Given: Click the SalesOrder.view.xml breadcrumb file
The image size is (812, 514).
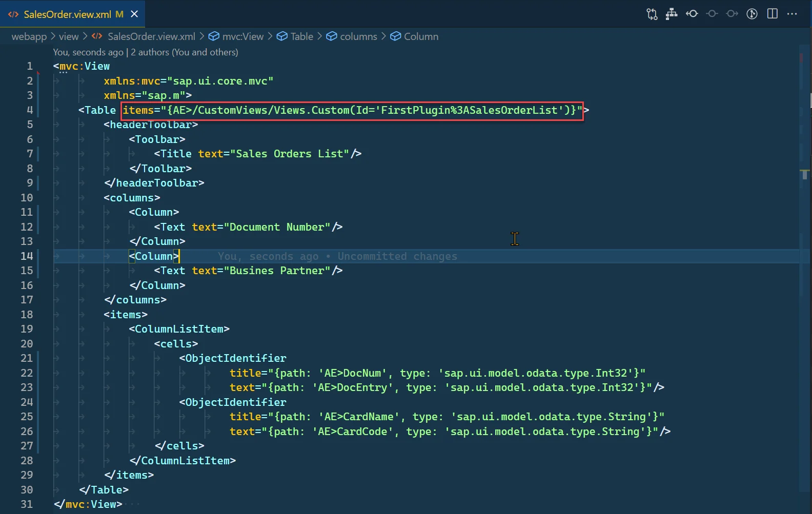Looking at the screenshot, I should [x=151, y=36].
